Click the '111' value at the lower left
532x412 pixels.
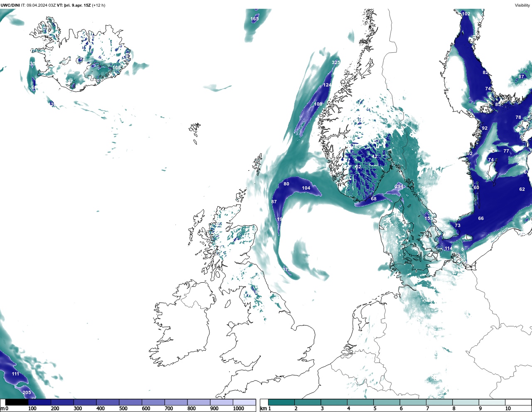(x=15, y=374)
